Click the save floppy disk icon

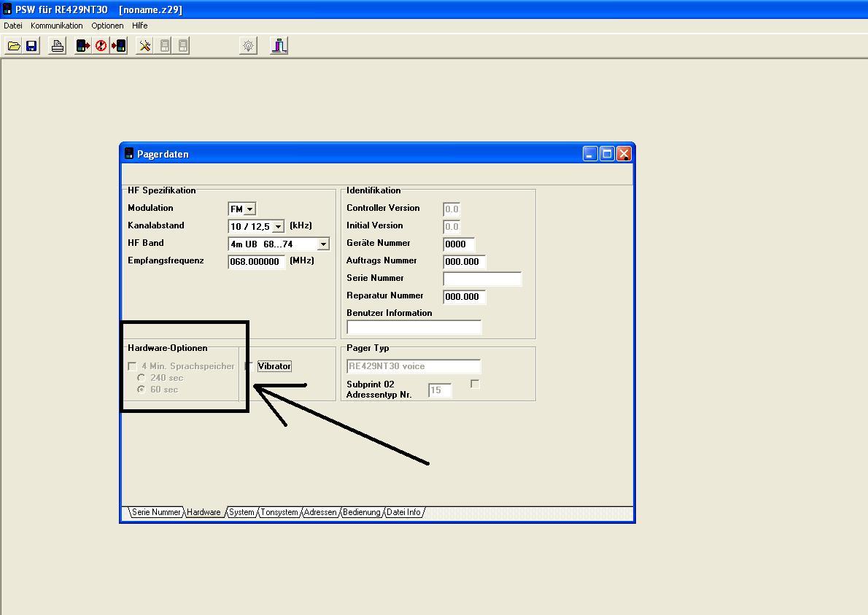pos(31,46)
